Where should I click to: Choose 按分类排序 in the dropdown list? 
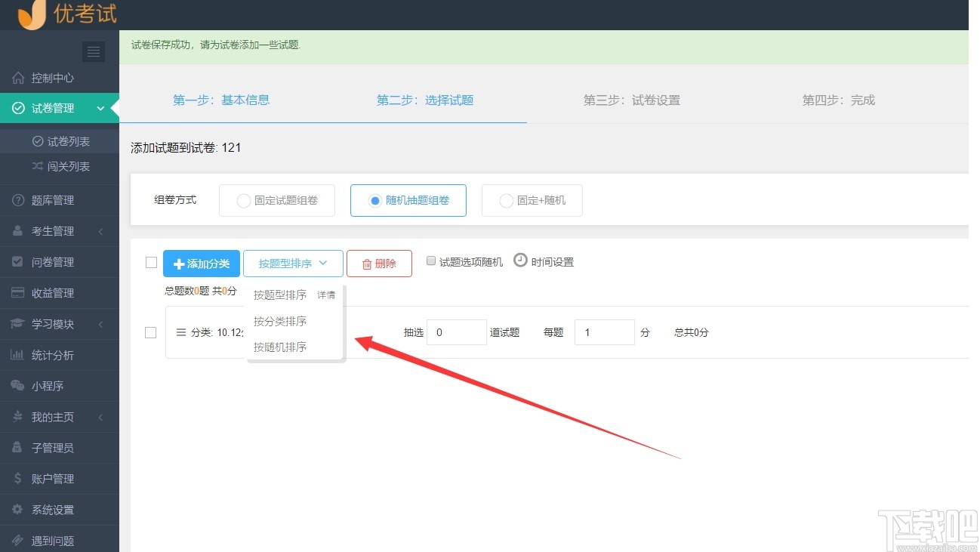coord(280,321)
